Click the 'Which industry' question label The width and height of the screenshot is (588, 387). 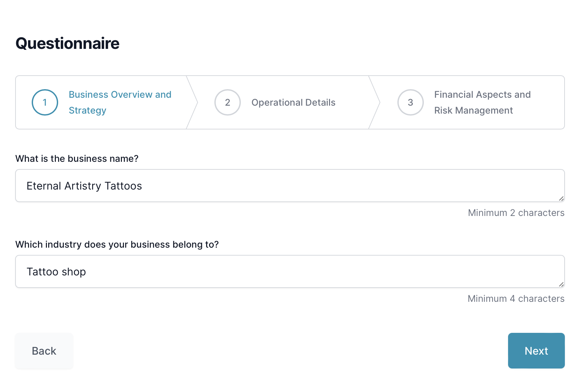coord(117,244)
